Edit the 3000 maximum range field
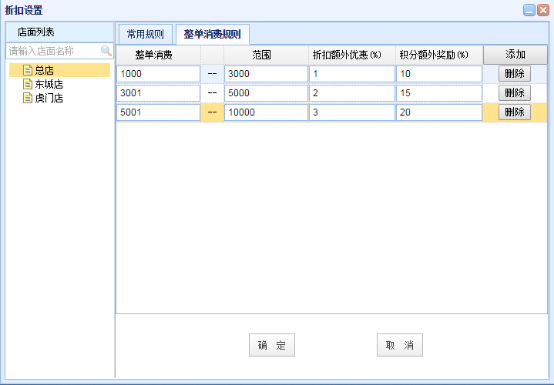Screen dimensions: 554x385 coord(266,74)
